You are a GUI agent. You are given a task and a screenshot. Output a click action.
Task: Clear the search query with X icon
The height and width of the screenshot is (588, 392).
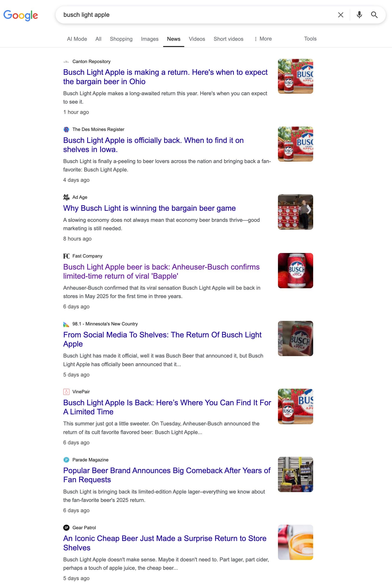340,15
